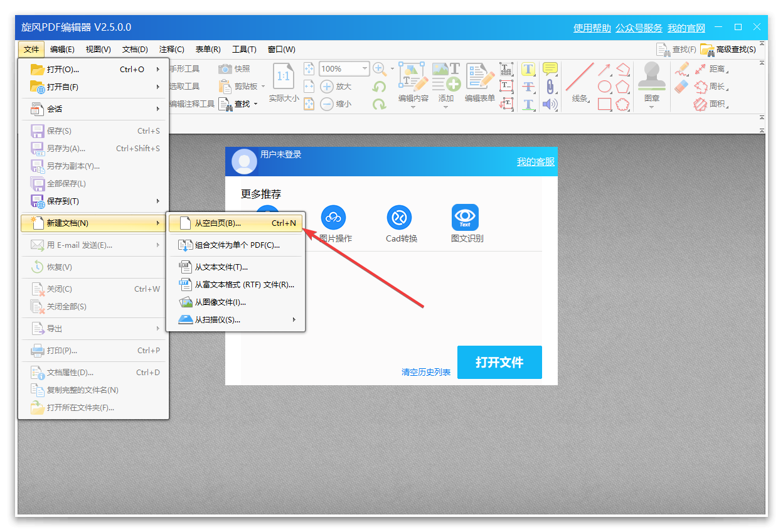Select the paperclip attachment tool
The width and height of the screenshot is (783, 532).
pos(550,87)
